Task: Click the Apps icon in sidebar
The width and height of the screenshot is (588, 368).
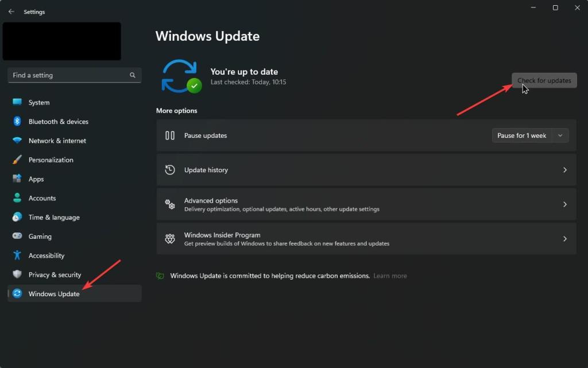Action: [17, 179]
